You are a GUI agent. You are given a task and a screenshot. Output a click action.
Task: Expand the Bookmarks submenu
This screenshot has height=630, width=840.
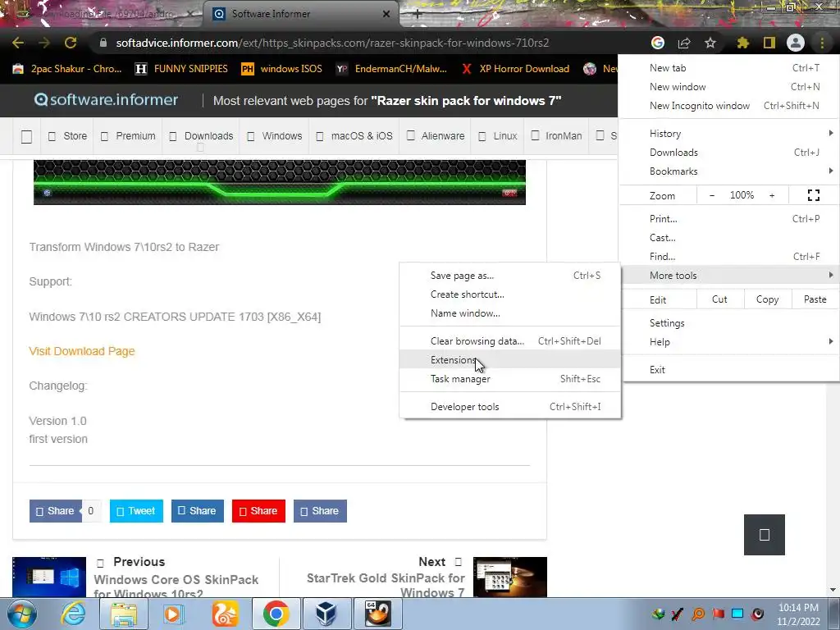(728, 171)
